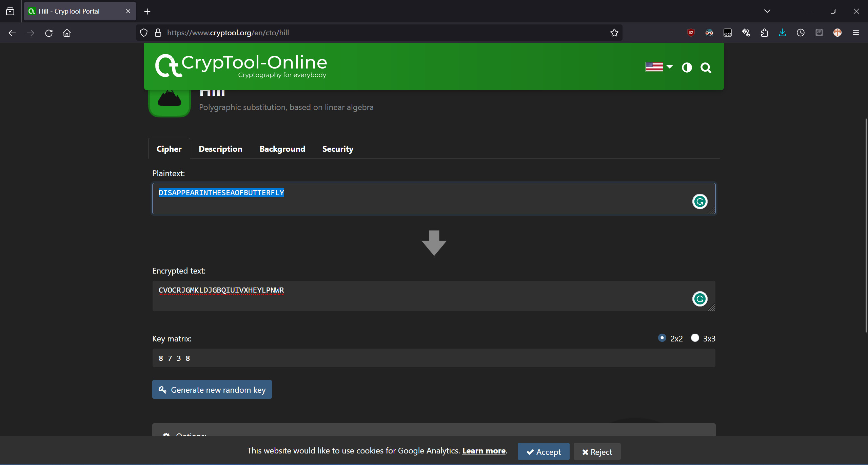Select the 3x3 key matrix option
Viewport: 868px width, 465px height.
click(695, 338)
